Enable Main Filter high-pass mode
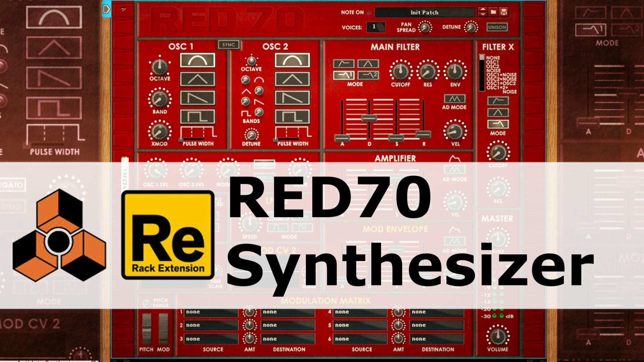 tap(343, 64)
